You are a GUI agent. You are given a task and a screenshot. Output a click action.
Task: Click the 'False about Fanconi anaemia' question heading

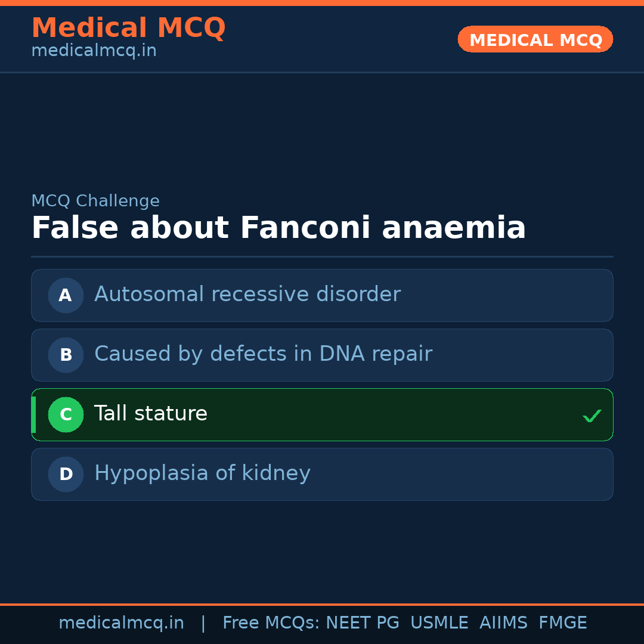pos(278,228)
